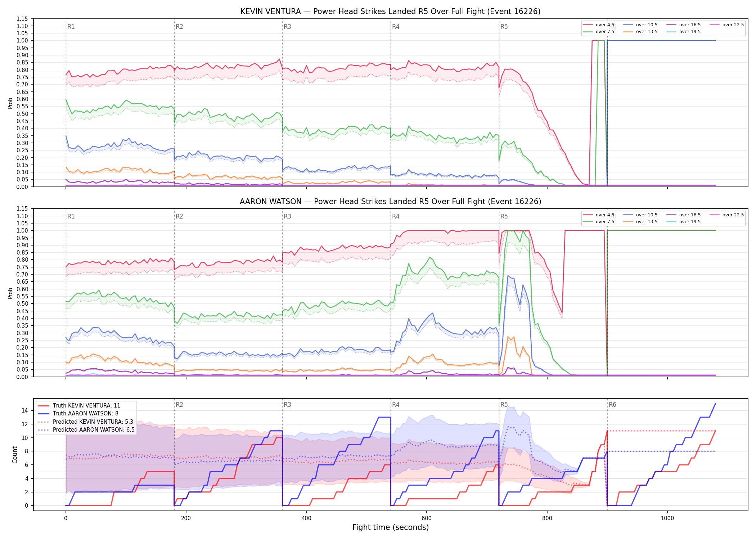This screenshot has width=756, height=540.
Task: Click x-axis tick label '800'
Action: 547,518
